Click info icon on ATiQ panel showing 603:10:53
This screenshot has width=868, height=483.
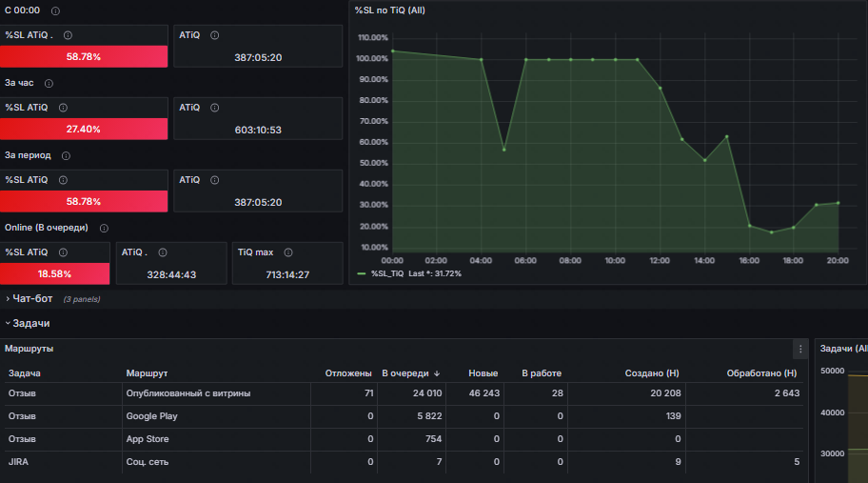(x=214, y=108)
